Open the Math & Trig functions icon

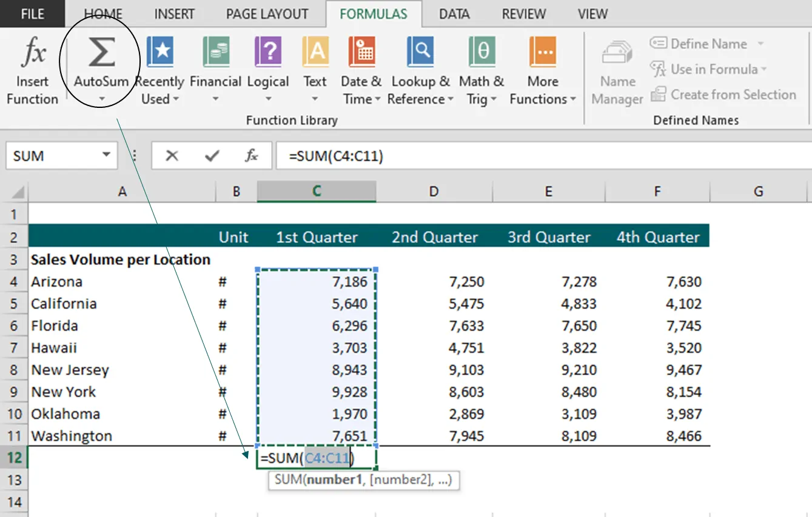482,52
